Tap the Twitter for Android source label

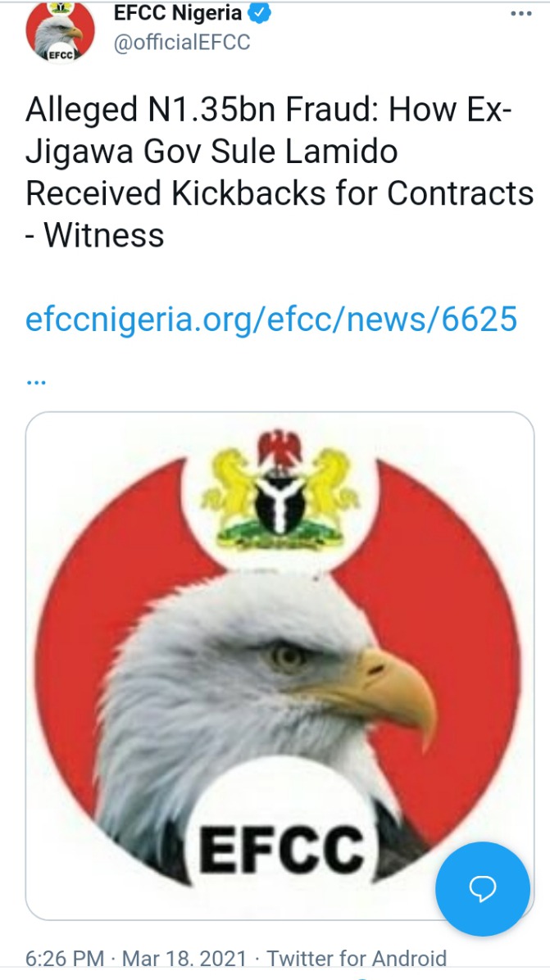pos(357,958)
